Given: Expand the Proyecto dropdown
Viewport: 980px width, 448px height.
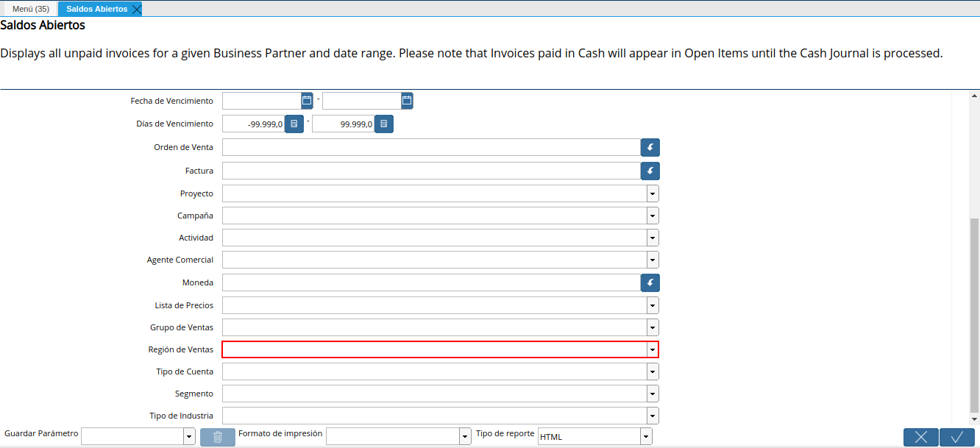Looking at the screenshot, I should (653, 193).
